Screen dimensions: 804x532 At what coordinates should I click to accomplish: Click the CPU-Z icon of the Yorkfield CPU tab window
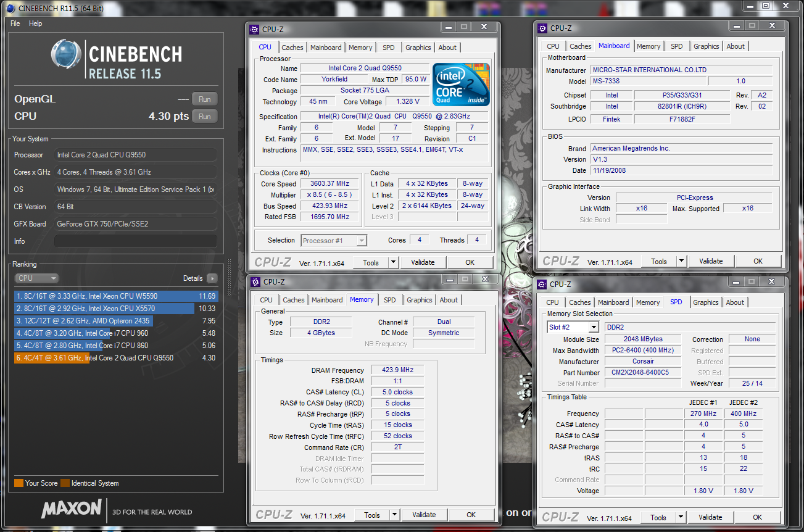pos(254,29)
